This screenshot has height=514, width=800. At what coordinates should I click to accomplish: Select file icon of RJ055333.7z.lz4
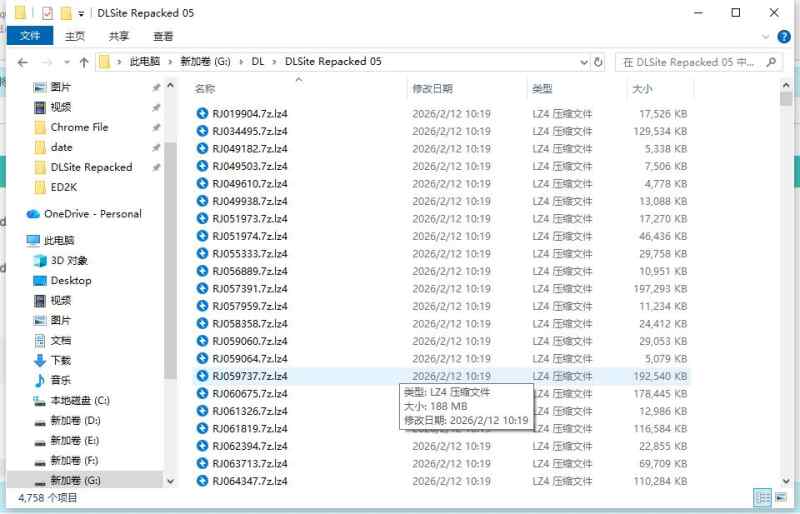[x=202, y=253]
